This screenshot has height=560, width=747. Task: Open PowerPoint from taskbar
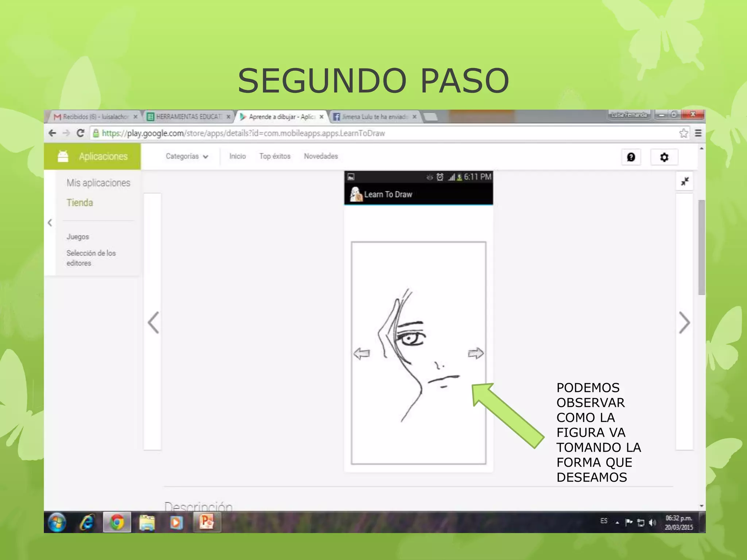coord(206,522)
